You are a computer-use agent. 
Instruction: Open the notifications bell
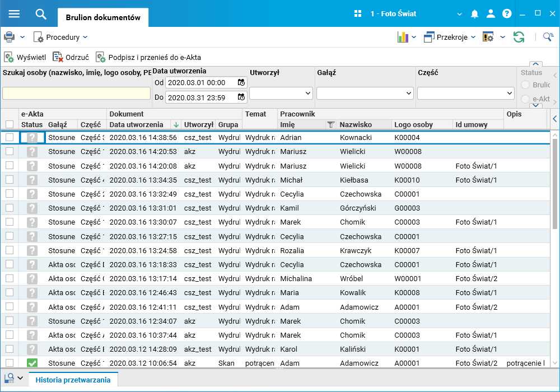tap(475, 14)
